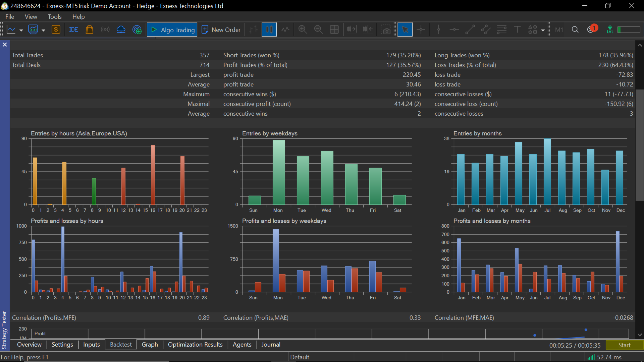Expand the chart templates dropdown arrow
Image resolution: width=644 pixels, height=362 pixels.
(x=43, y=30)
